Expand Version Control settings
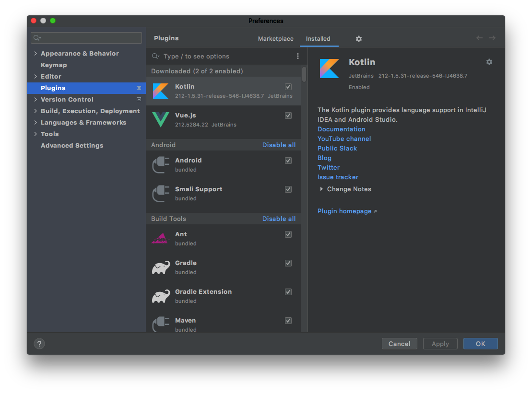The image size is (532, 393). click(x=35, y=99)
